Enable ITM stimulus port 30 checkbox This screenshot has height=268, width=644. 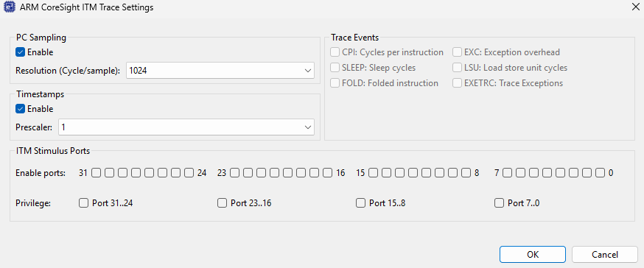(109, 173)
